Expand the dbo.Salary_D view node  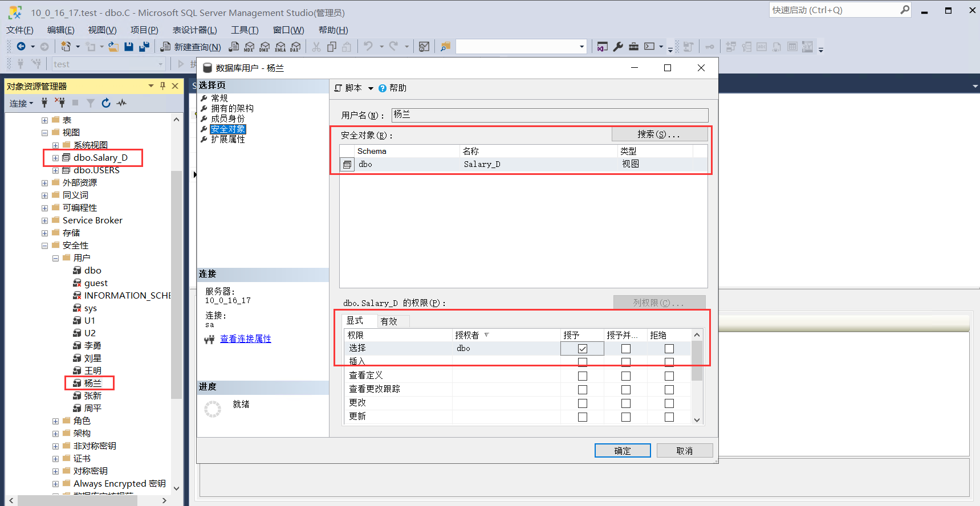pyautogui.click(x=55, y=158)
